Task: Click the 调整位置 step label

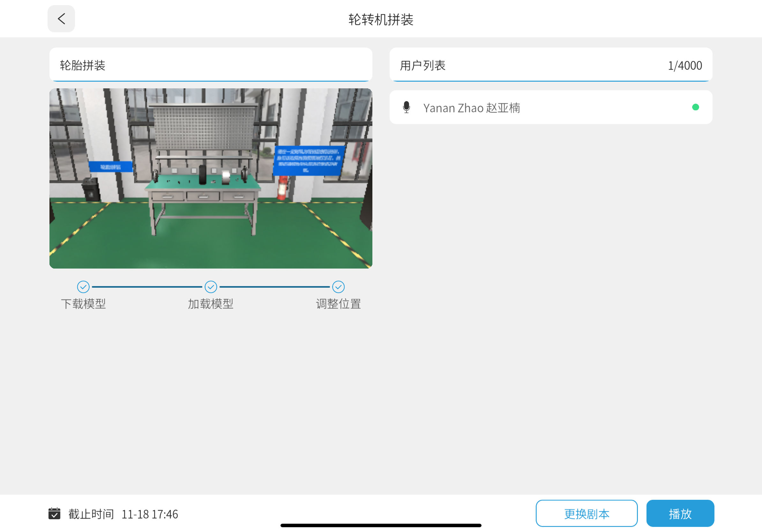Action: pos(338,304)
